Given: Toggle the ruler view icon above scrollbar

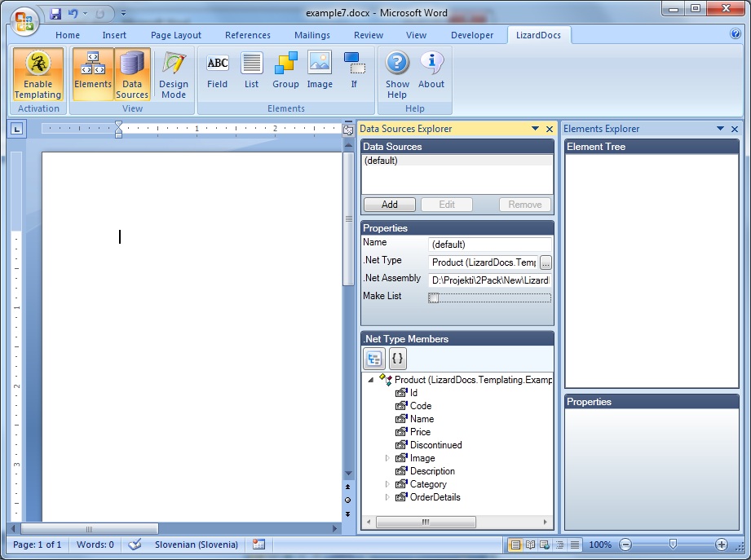Looking at the screenshot, I should (348, 130).
